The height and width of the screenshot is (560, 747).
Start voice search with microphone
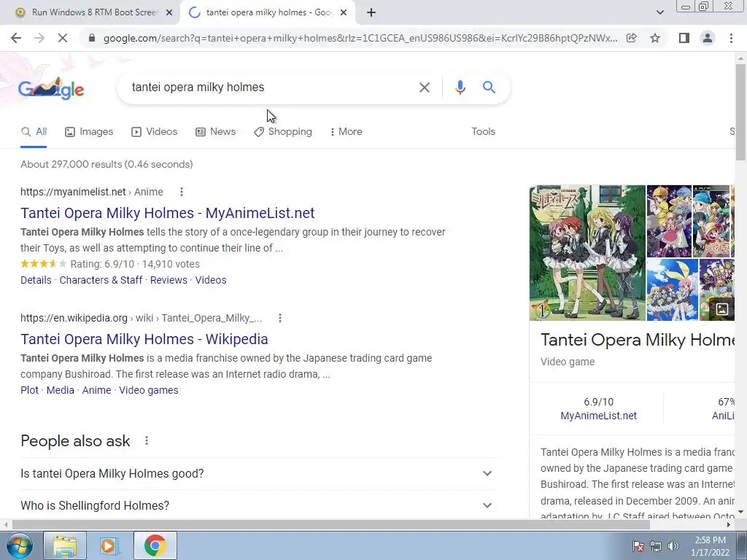click(x=460, y=87)
